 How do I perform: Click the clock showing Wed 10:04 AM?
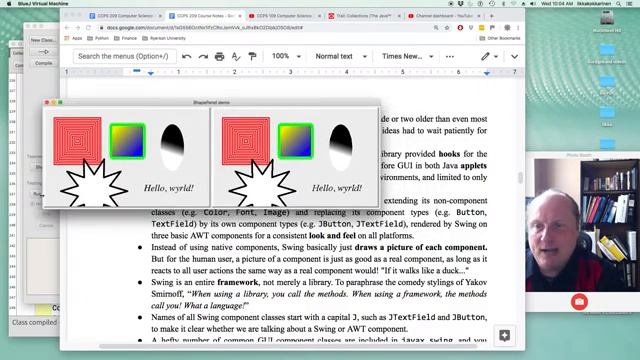click(557, 4)
